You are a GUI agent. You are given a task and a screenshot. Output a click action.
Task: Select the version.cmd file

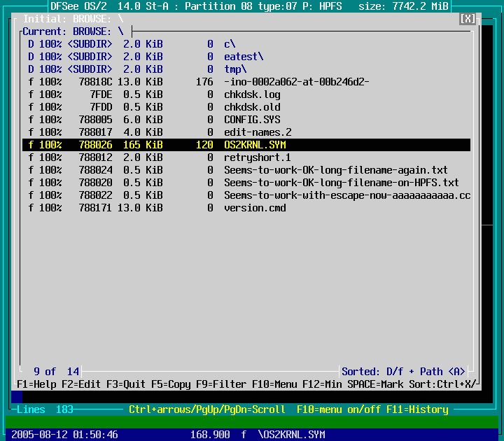(x=255, y=208)
